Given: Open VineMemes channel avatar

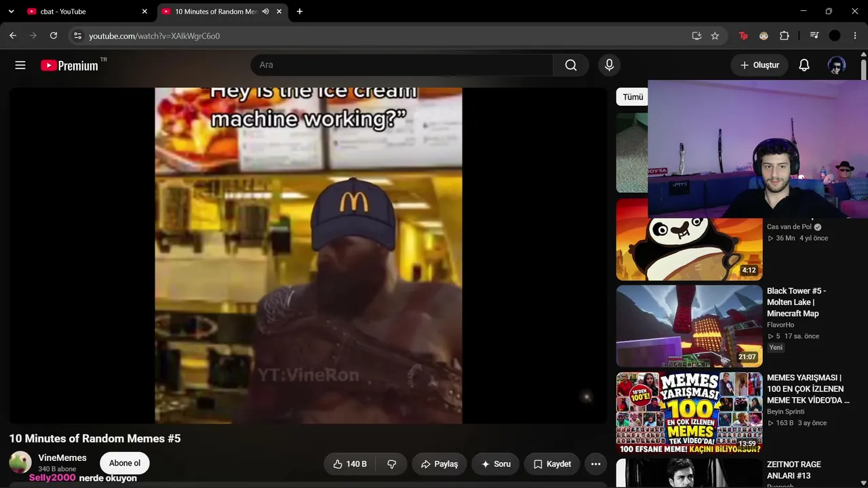Looking at the screenshot, I should point(20,463).
